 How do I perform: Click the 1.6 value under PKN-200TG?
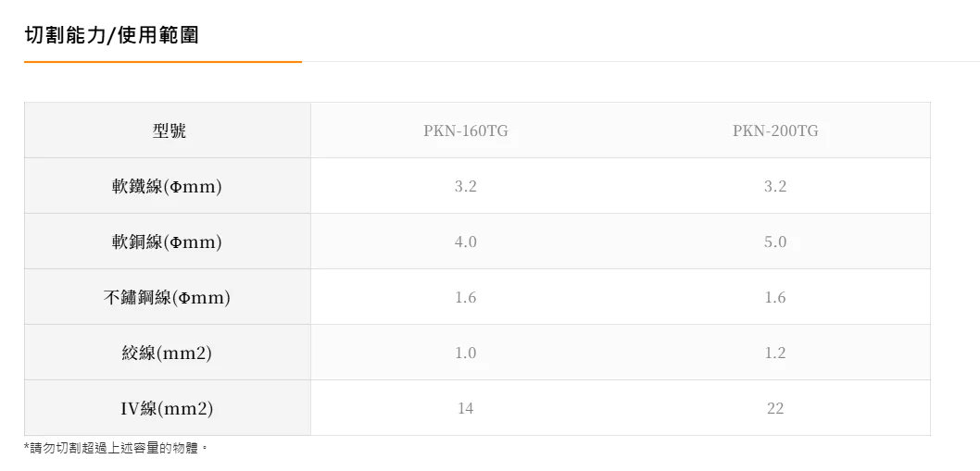[775, 298]
